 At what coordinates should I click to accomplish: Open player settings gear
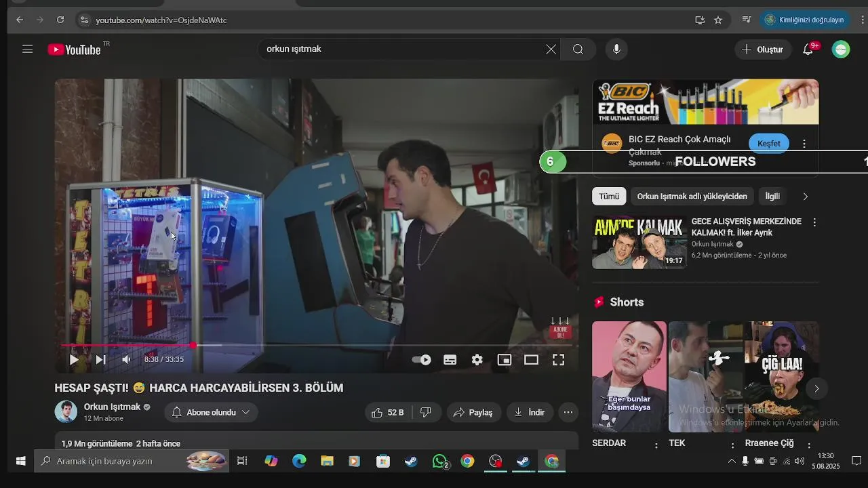tap(477, 360)
